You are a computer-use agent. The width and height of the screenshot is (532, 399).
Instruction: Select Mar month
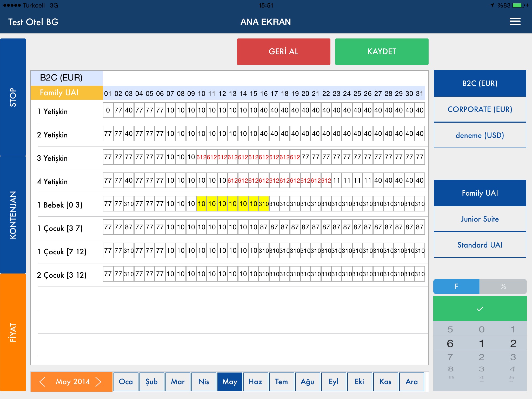tap(178, 382)
